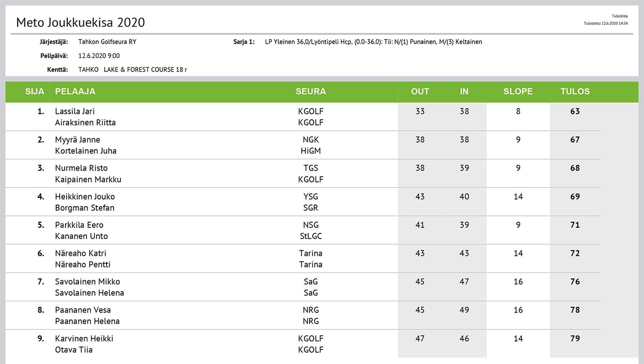This screenshot has width=644, height=364.
Task: Click result 63 for Lassila Jari
Action: coord(575,111)
